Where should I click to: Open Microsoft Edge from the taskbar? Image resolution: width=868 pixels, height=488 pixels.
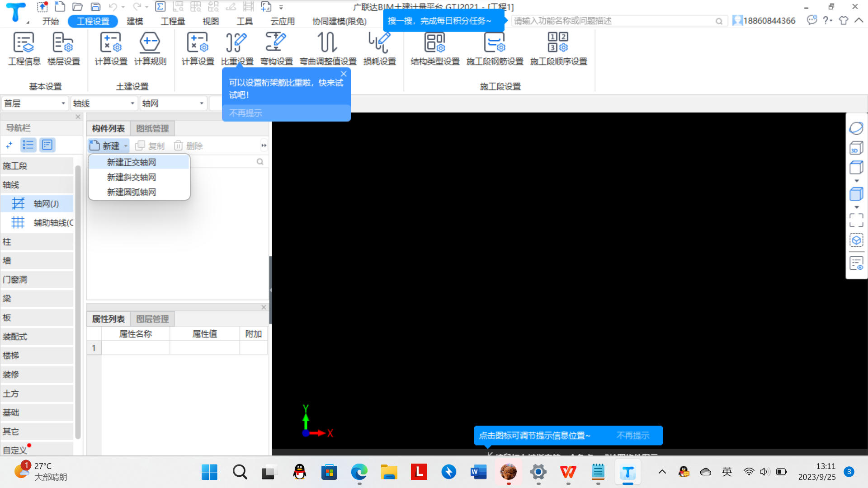[x=359, y=472]
